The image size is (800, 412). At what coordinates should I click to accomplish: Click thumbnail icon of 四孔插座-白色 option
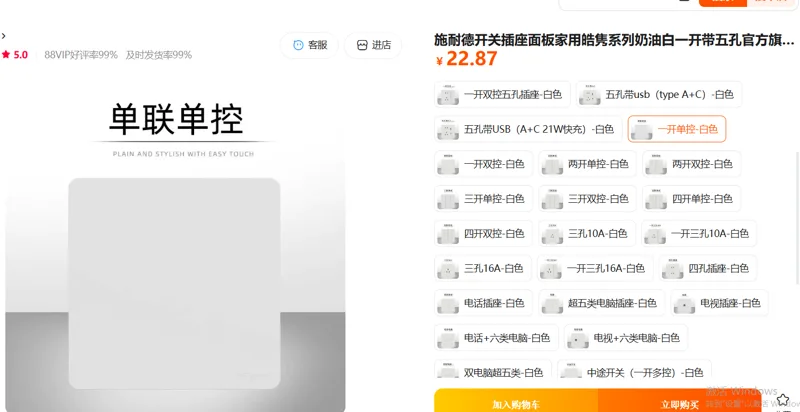(672, 268)
